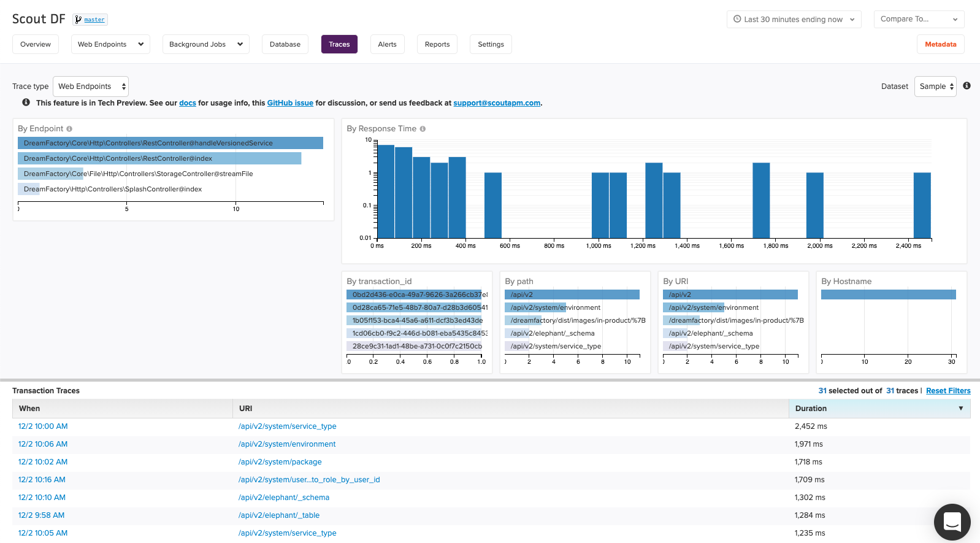Click the 2,452 ms duration cell
The height and width of the screenshot is (543, 980).
pos(811,426)
